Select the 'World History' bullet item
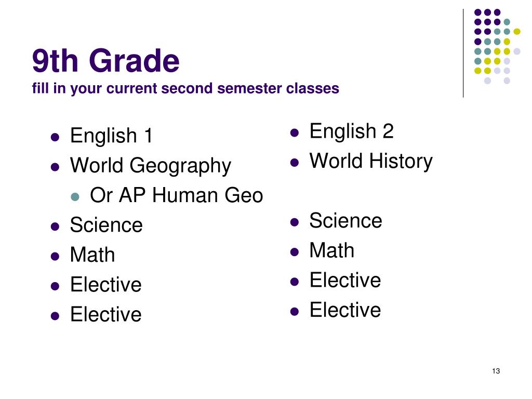 (x=371, y=161)
